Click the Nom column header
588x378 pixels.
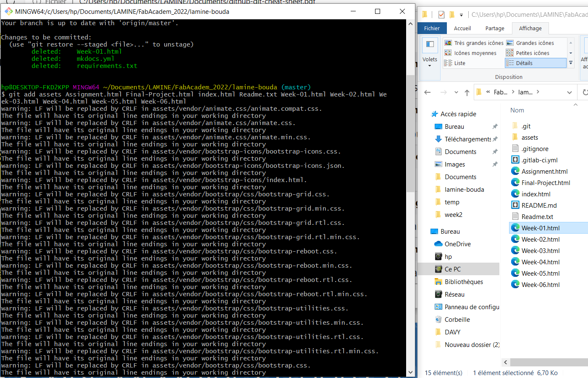click(517, 110)
